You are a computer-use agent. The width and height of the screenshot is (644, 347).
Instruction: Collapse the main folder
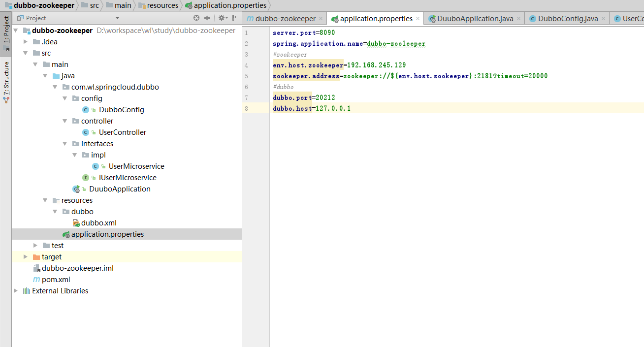click(35, 64)
